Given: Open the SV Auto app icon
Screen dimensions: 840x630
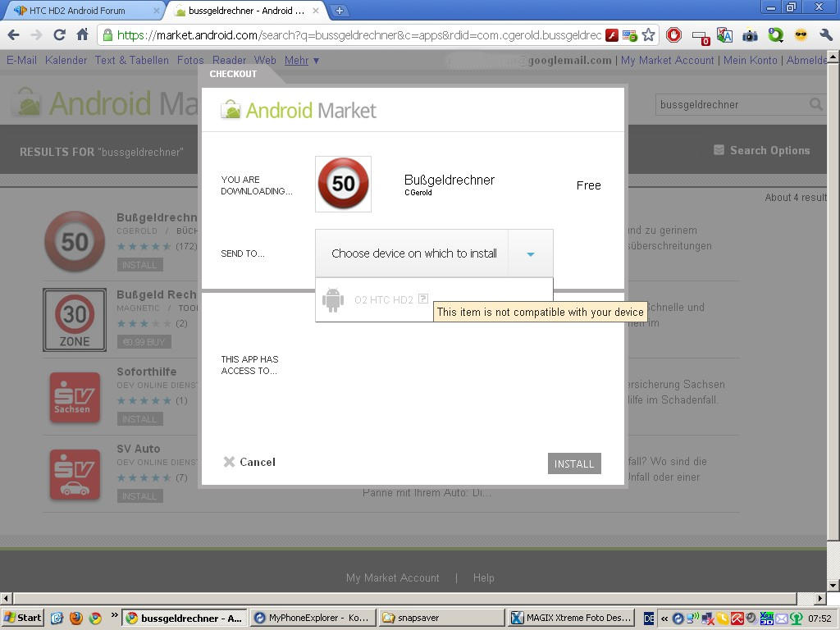Looking at the screenshot, I should pos(75,475).
